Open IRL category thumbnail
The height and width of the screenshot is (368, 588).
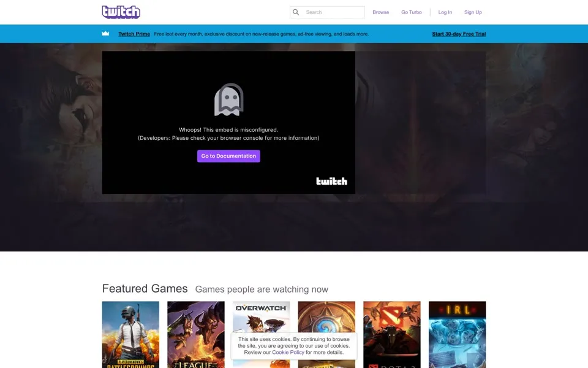coord(457,335)
